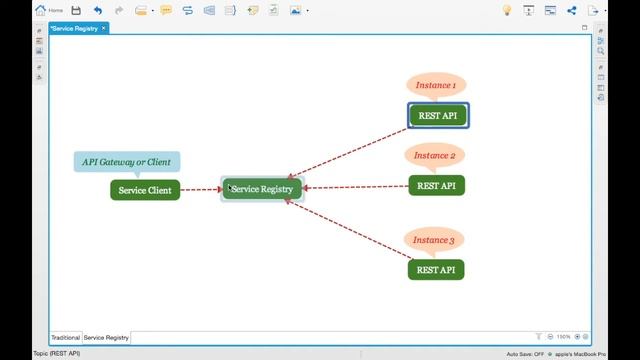
Task: Add a note with the sticky note icon
Action: pyautogui.click(x=253, y=10)
